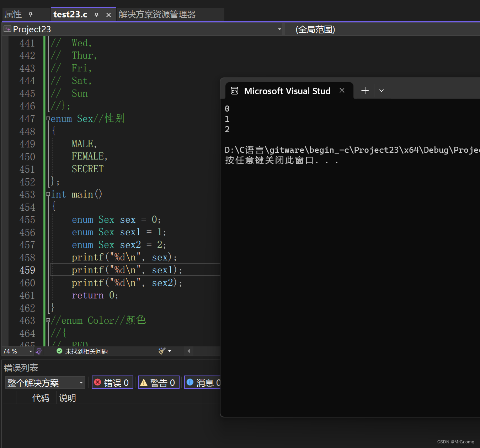This screenshot has width=480, height=448.
Task: Click the 错误列表 panel title
Action: (x=21, y=368)
